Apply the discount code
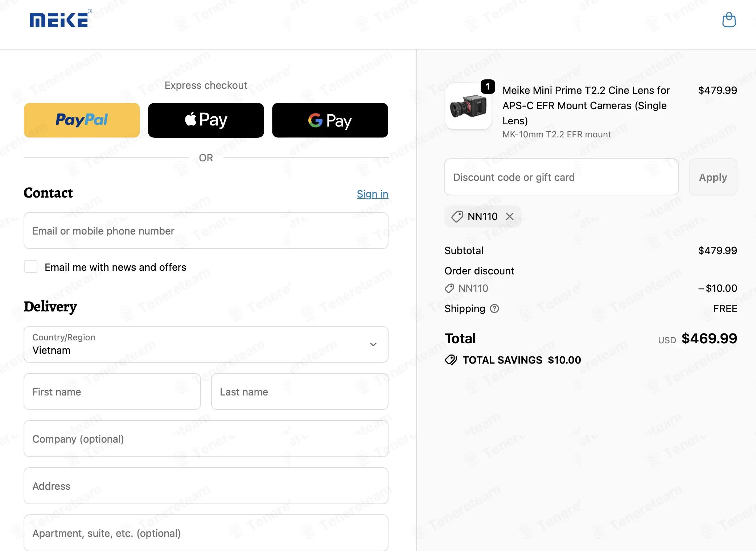Image resolution: width=756 pixels, height=551 pixels. point(713,177)
